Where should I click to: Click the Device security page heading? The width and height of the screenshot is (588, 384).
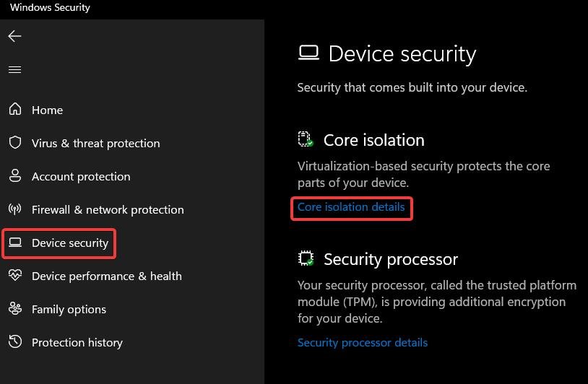pos(402,54)
